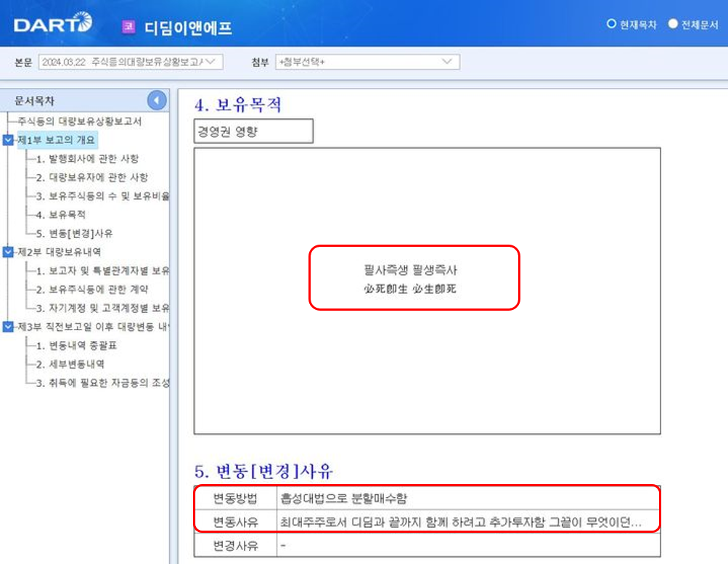
Task: Go to 1. 보고자 및 특별관계자별 보유
Action: pyautogui.click(x=102, y=271)
